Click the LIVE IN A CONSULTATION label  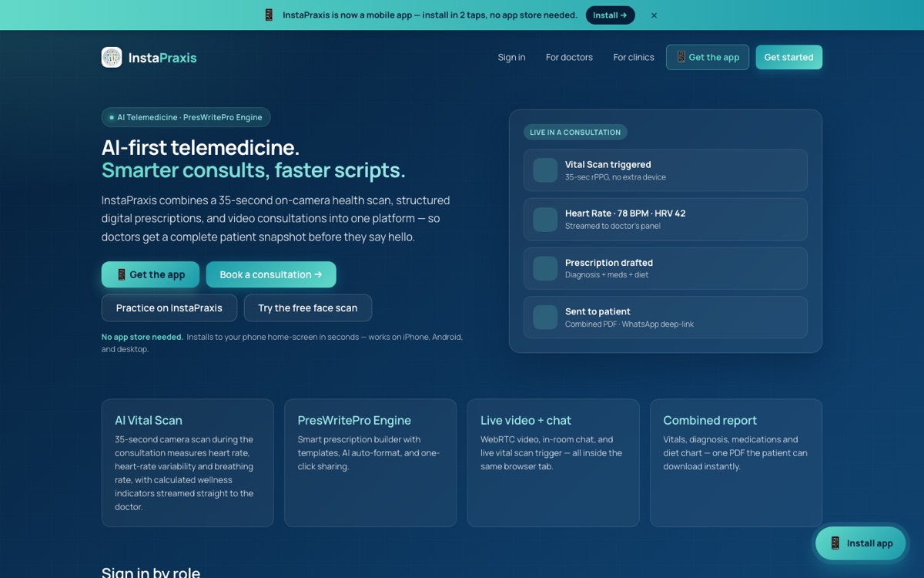click(x=575, y=133)
